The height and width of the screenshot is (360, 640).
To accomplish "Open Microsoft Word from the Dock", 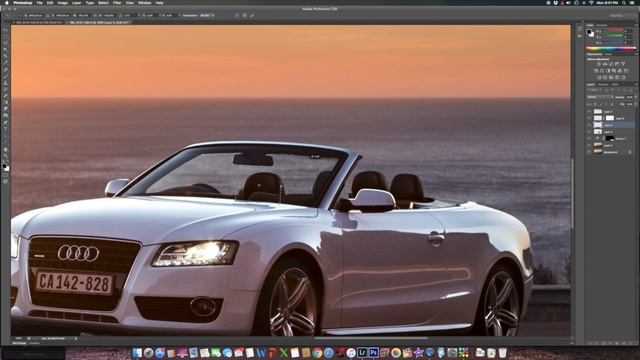I will coord(261,353).
